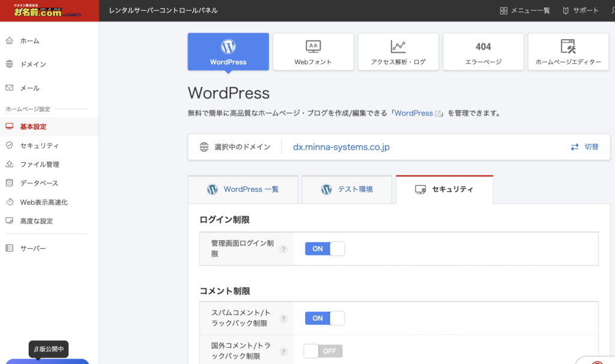This screenshot has width=615, height=364.
Task: Click the レンタルサーバーコントロールパネル title
Action: pos(163,11)
